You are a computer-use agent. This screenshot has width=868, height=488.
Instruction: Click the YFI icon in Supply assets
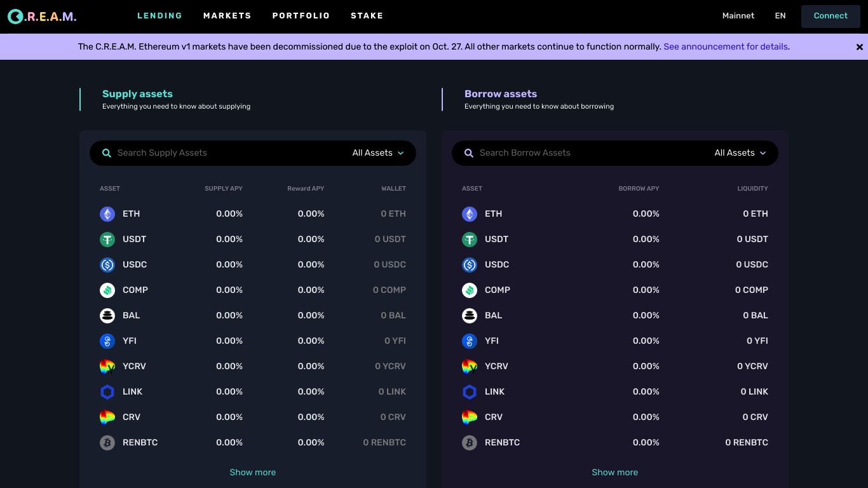click(x=107, y=341)
